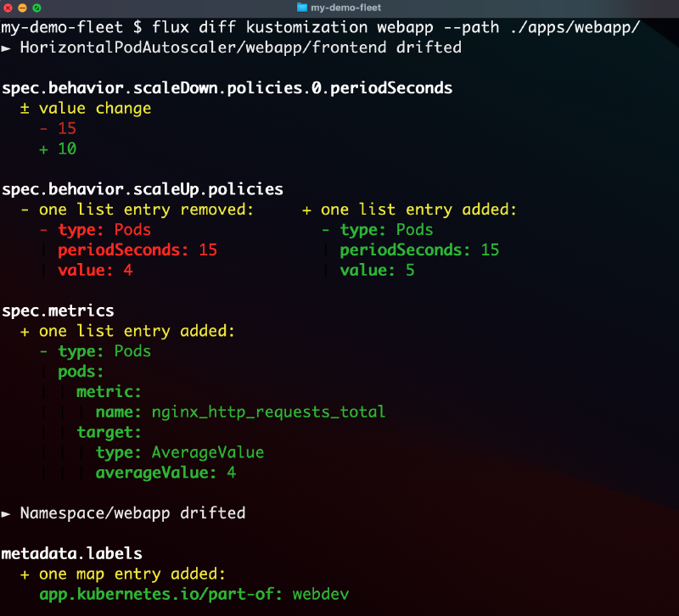The image size is (679, 616).
Task: Click the my-demo-fleet window title text
Action: coord(345,7)
